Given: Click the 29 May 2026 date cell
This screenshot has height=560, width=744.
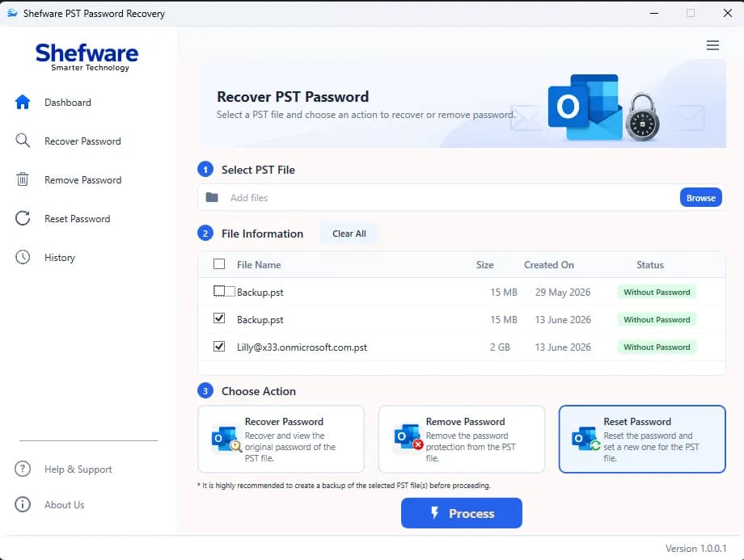Looking at the screenshot, I should 562,292.
